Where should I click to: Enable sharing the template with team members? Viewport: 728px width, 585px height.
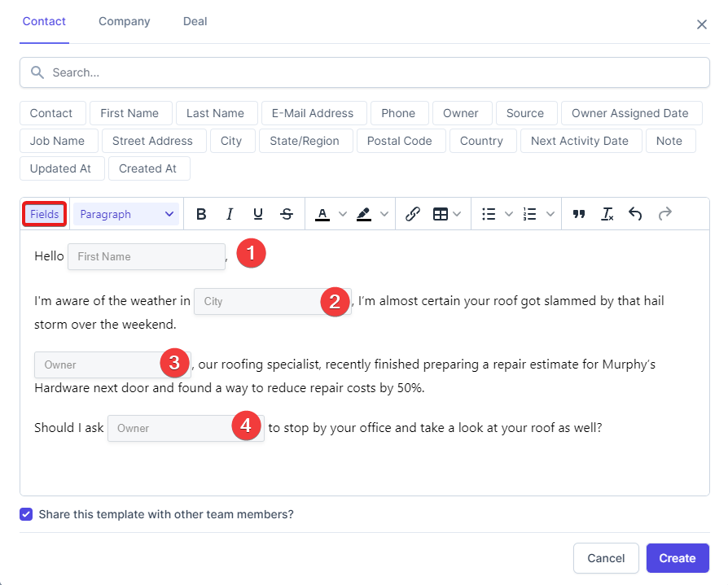[25, 514]
